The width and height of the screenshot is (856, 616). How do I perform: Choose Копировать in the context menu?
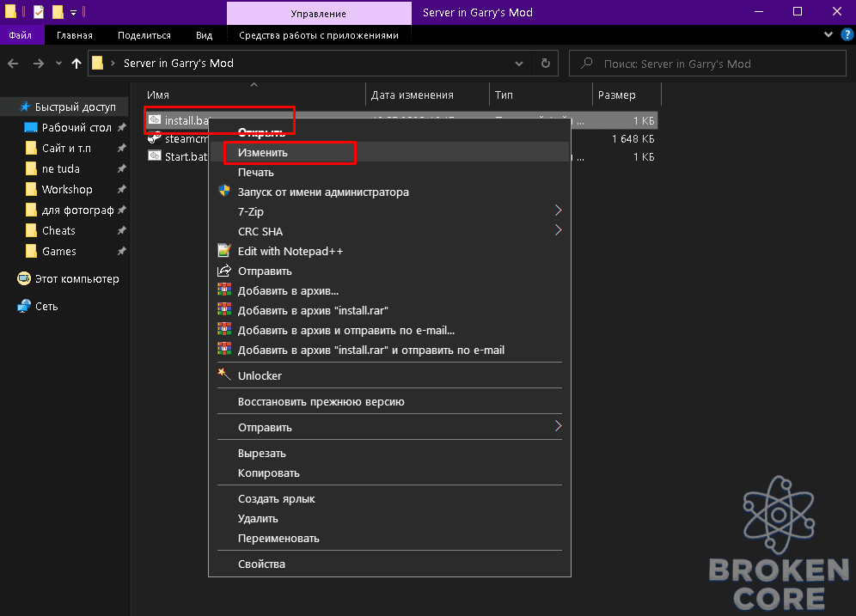tap(390, 473)
